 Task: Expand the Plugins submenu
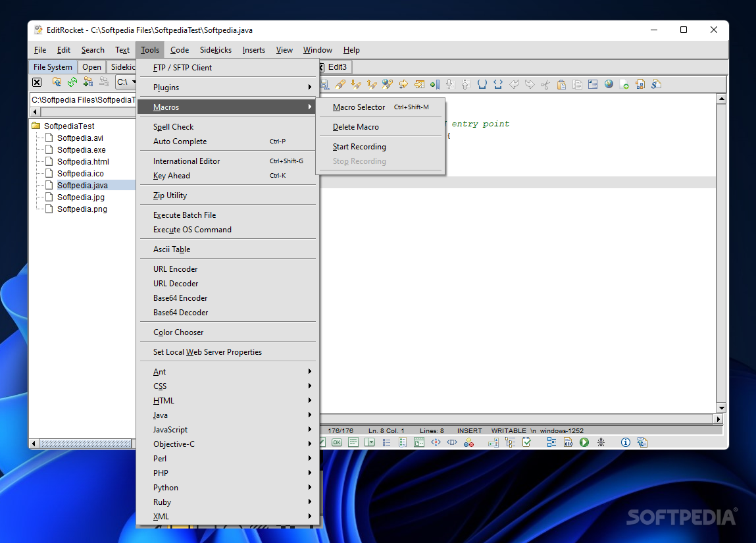pos(226,88)
